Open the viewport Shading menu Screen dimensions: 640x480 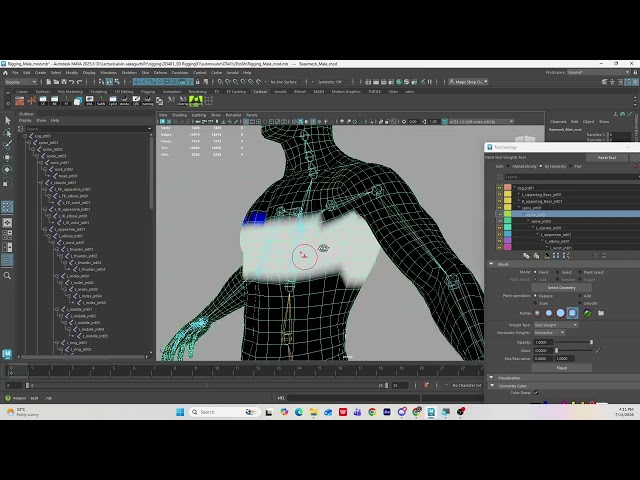[179, 115]
